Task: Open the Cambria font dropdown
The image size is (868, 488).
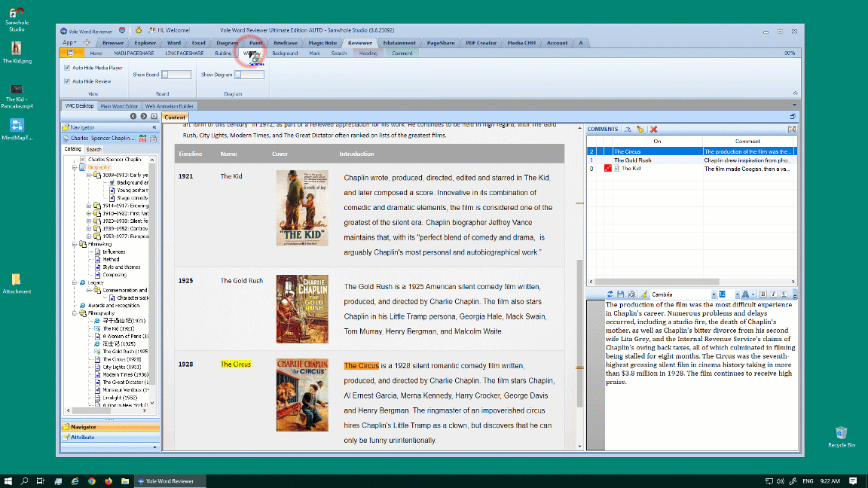Action: click(713, 294)
